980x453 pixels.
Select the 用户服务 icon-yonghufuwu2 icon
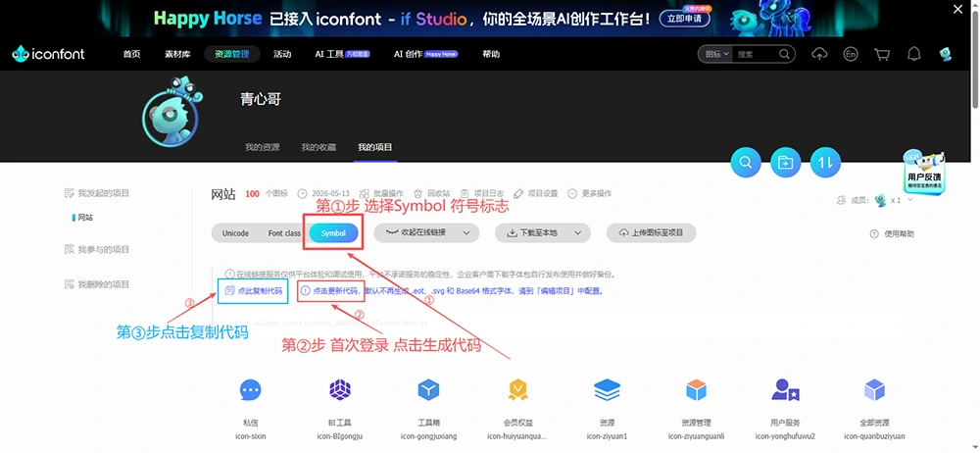tap(785, 390)
